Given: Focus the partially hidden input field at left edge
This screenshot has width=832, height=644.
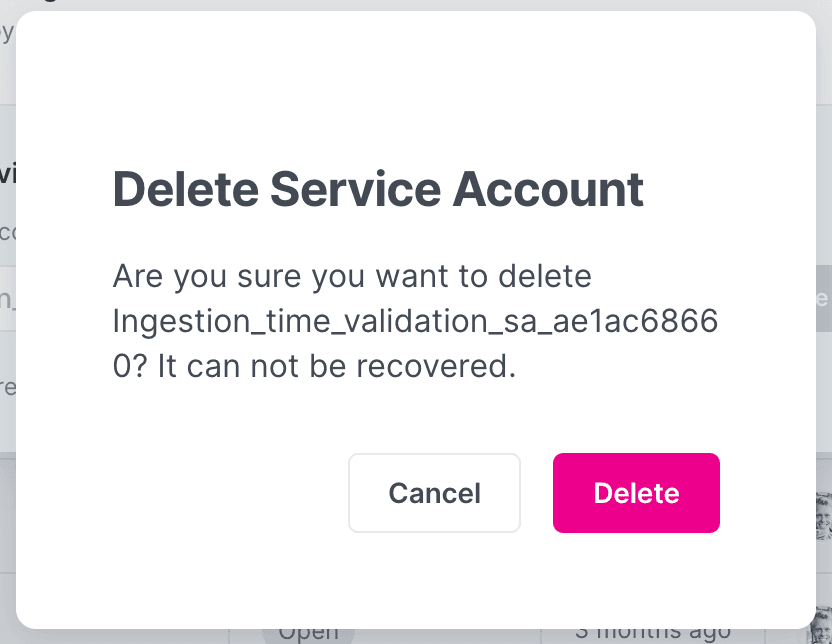Looking at the screenshot, I should (7, 298).
